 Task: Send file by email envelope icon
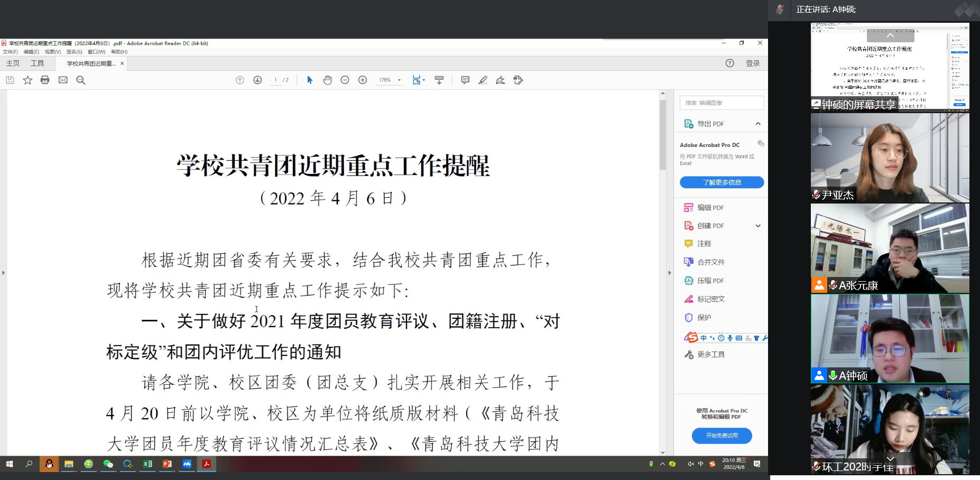(63, 80)
